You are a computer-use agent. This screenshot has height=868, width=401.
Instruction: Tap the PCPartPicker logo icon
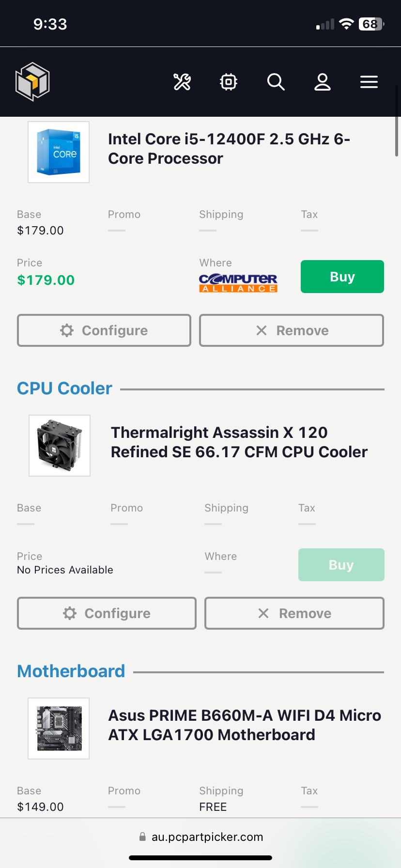[x=32, y=81]
